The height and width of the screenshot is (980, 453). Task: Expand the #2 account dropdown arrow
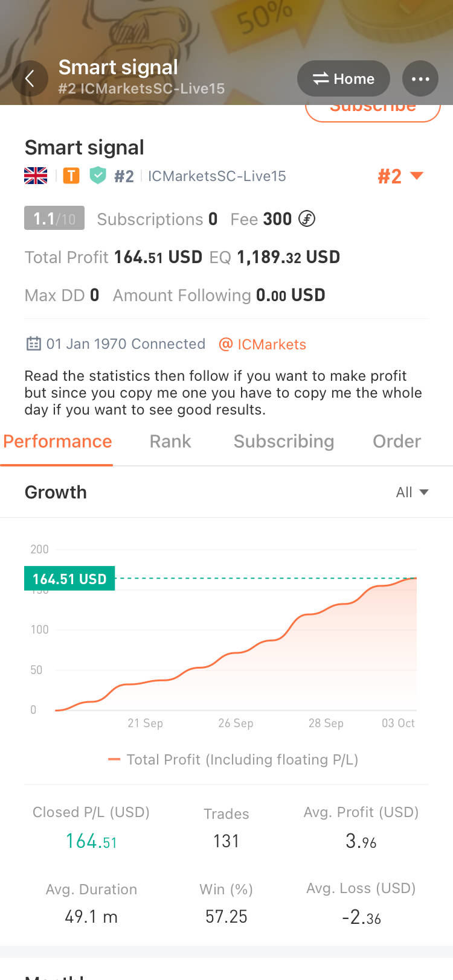coord(416,176)
